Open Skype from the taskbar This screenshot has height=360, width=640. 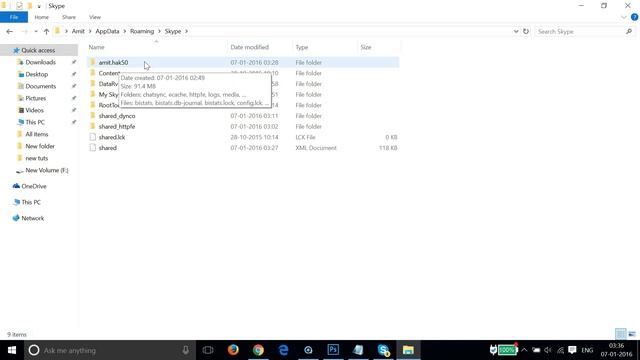[383, 350]
